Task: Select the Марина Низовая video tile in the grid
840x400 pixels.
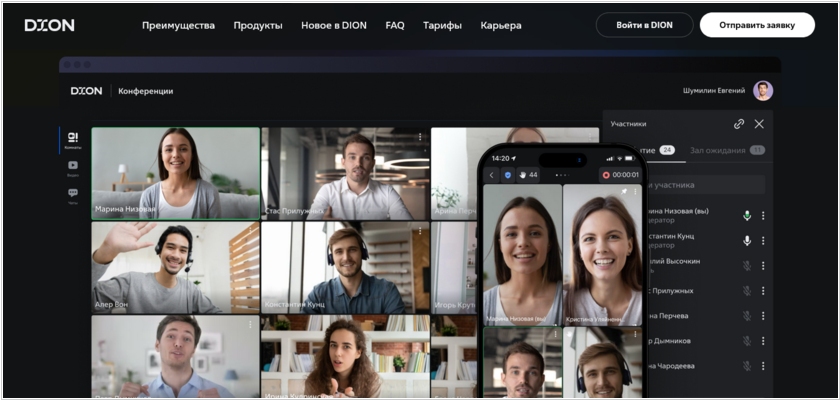Action: coord(176,173)
